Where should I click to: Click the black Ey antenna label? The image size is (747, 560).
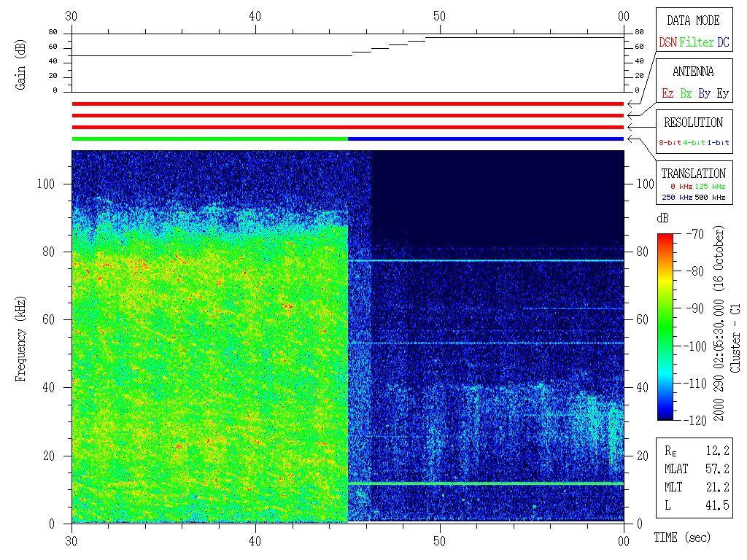coord(722,93)
